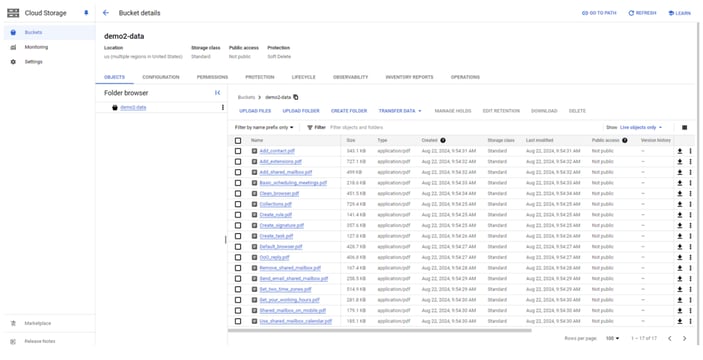Image resolution: width=703 pixels, height=360 pixels.
Task: Click the Go To Path button
Action: [599, 13]
